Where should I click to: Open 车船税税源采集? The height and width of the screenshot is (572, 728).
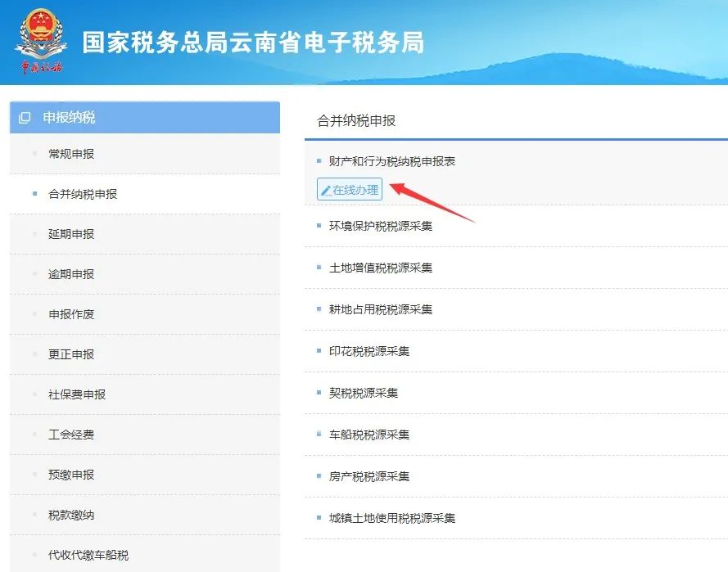pos(369,435)
